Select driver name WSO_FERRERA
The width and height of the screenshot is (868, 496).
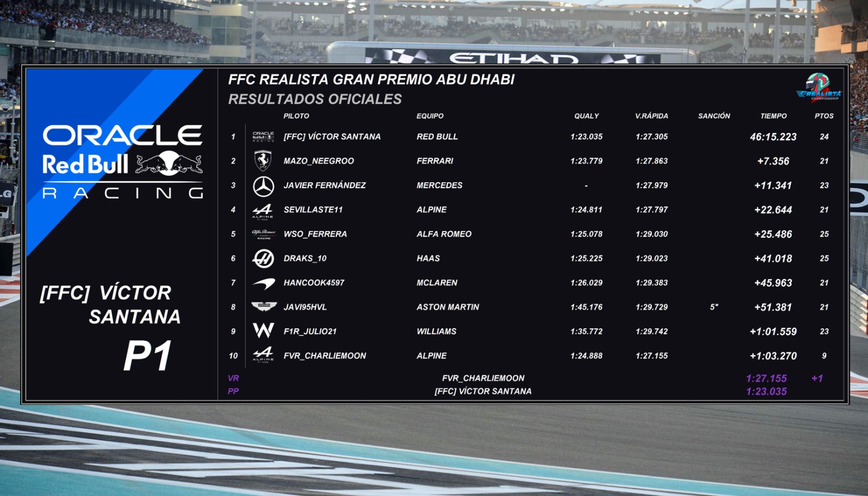[x=315, y=234]
